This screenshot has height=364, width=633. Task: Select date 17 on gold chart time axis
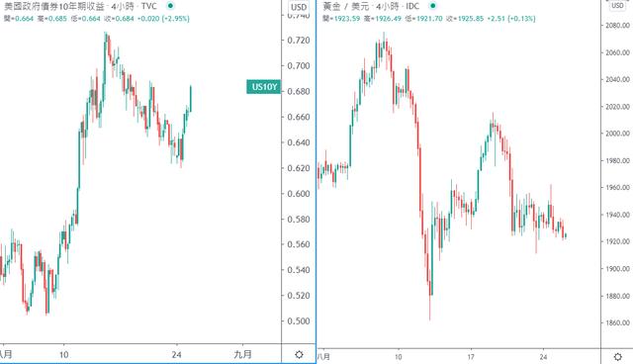pyautogui.click(x=471, y=357)
